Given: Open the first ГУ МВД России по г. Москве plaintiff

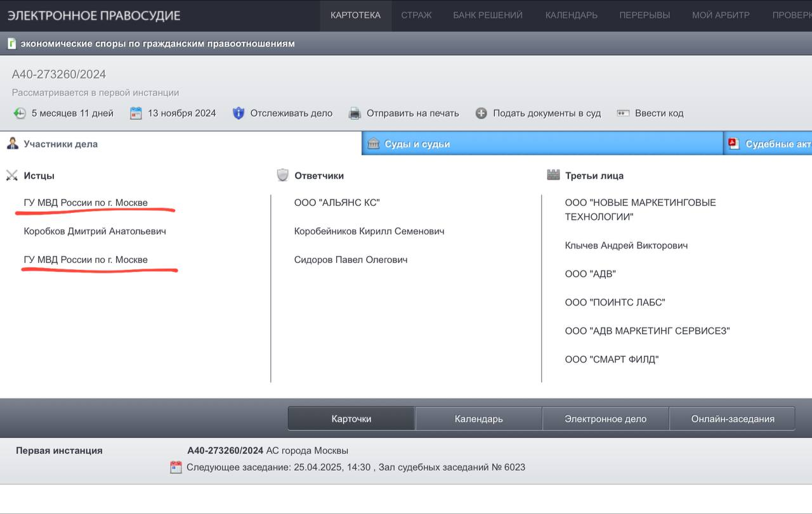Looking at the screenshot, I should coord(86,203).
